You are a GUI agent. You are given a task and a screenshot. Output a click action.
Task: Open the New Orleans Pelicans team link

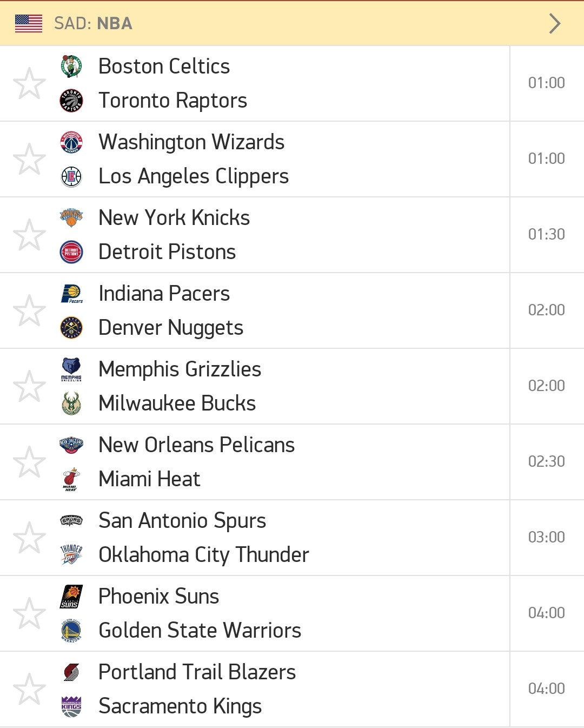click(197, 445)
